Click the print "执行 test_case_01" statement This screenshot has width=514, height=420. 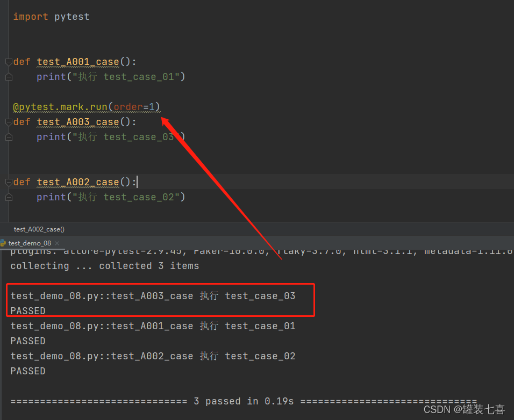(111, 77)
